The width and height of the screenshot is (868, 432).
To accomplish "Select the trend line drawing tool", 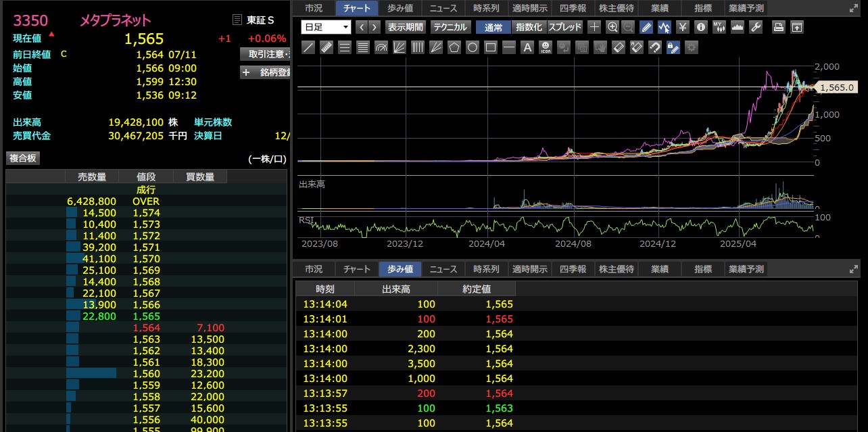I will (308, 47).
